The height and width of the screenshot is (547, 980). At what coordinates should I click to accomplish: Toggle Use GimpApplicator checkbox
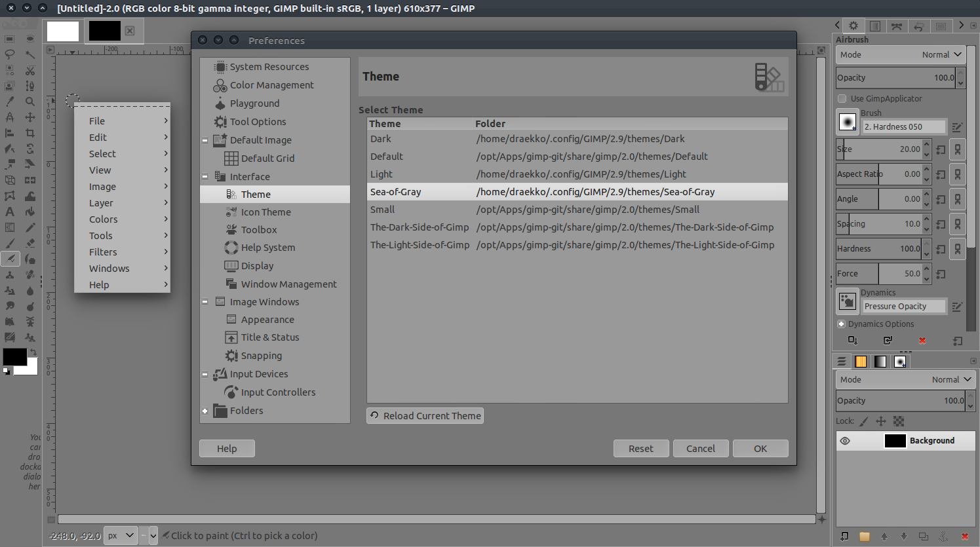coord(842,99)
